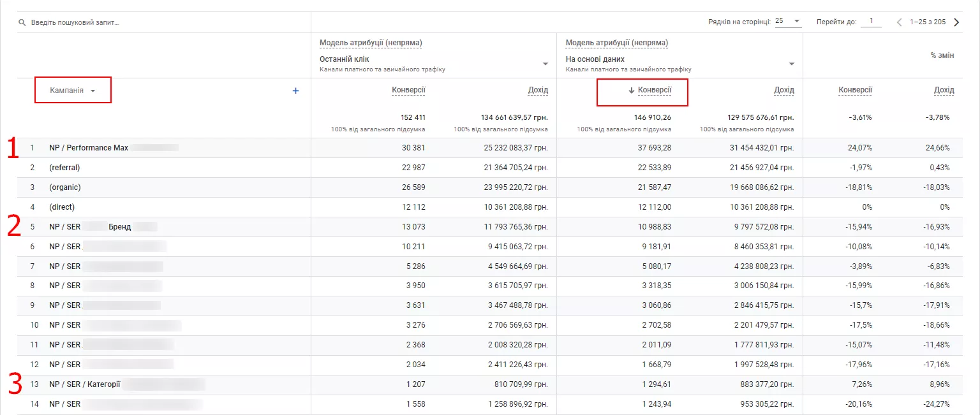The height and width of the screenshot is (415, 980).
Task: Click the total 146 910,26 conversions value
Action: click(x=653, y=118)
